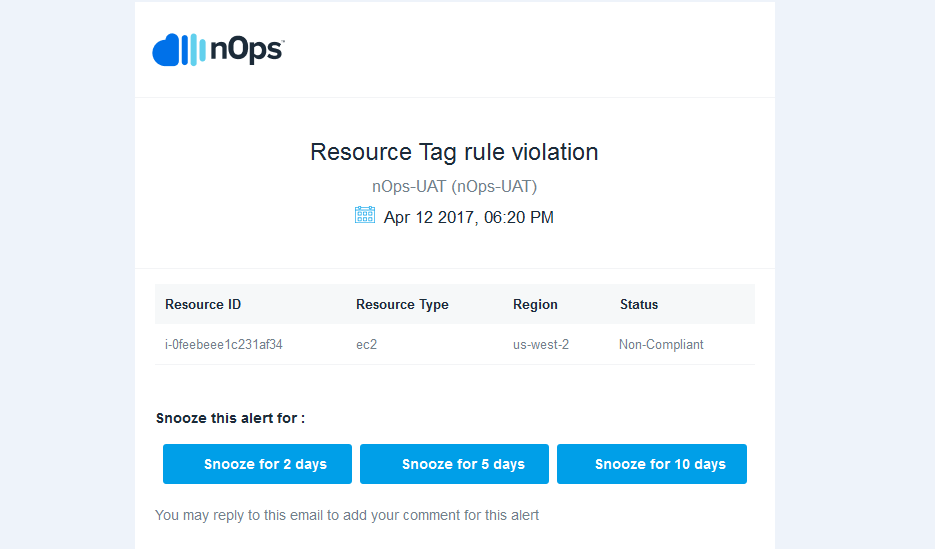Click the Resource Tag rule violation heading
Screen dimensions: 935x549
[x=454, y=152]
